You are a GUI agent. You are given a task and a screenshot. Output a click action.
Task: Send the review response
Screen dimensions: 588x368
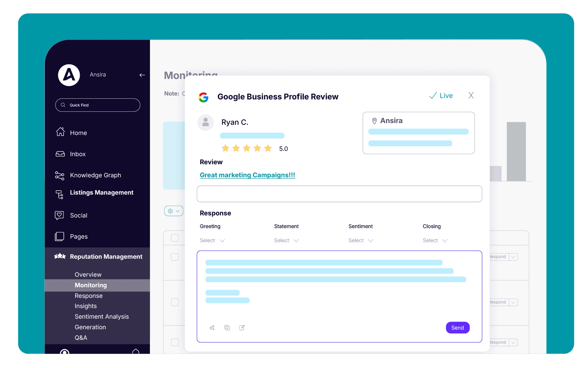coord(457,328)
